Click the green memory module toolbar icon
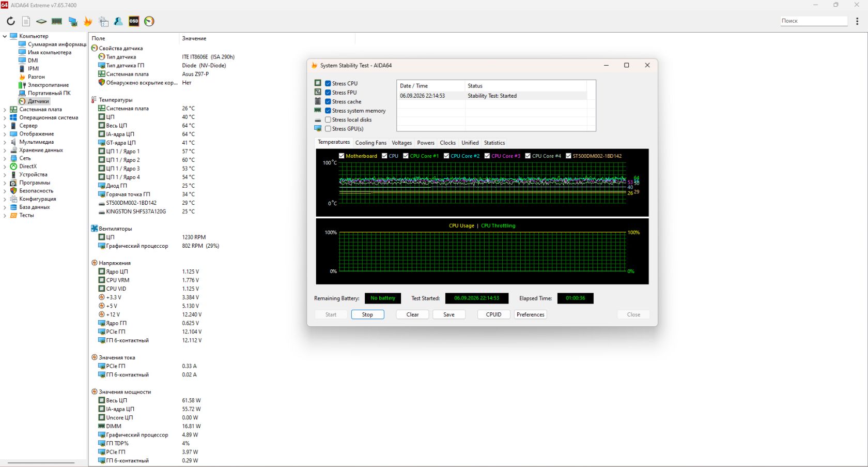Screen dimensions: 868x467 click(57, 21)
